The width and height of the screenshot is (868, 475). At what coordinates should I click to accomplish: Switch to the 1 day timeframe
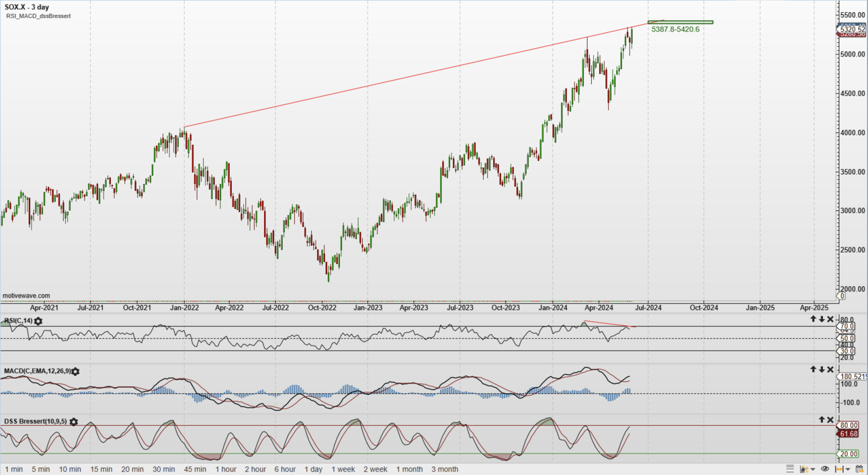(313, 469)
